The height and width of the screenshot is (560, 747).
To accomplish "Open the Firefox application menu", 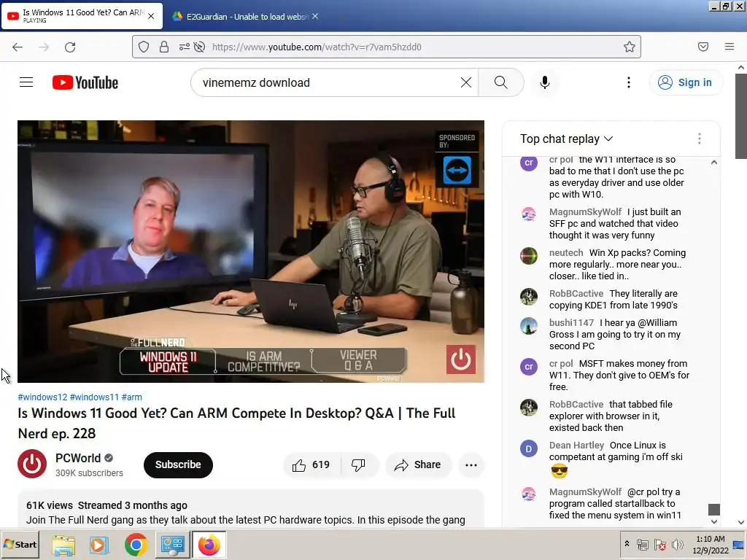I will [729, 47].
